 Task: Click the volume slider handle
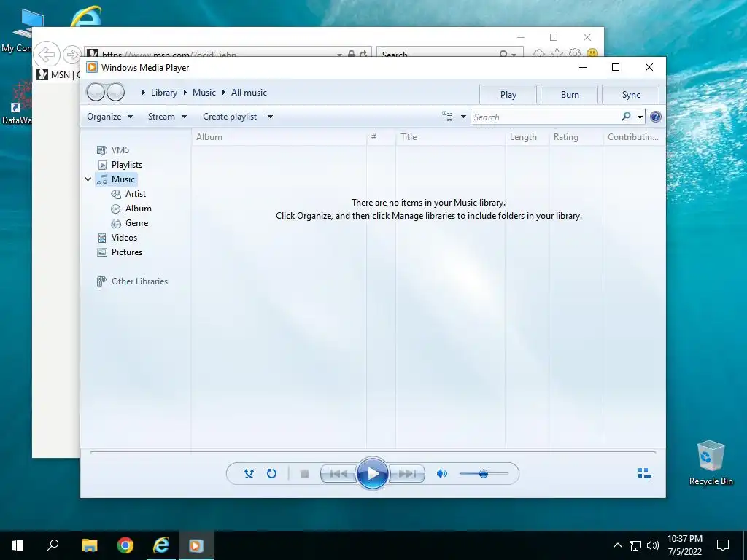coord(484,474)
